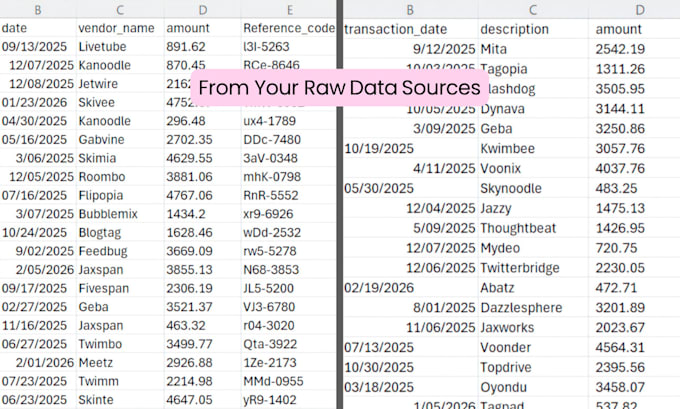Select the vendor_name header cell
The height and width of the screenshot is (409, 680).
pos(120,28)
